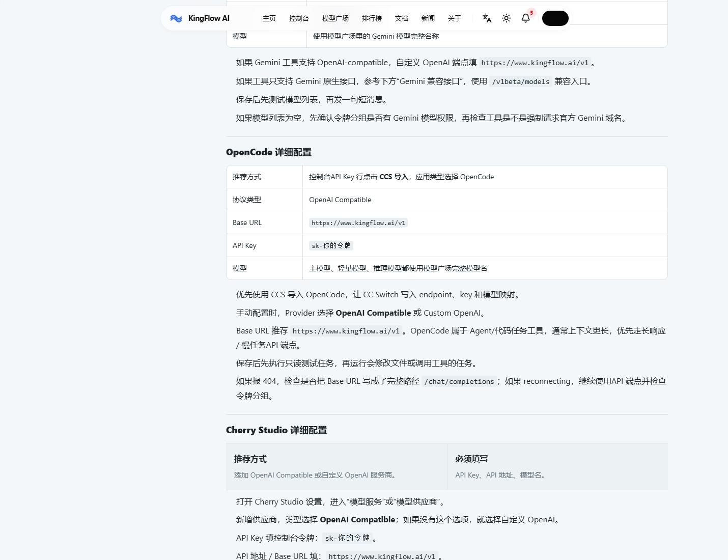The height and width of the screenshot is (560, 728).
Task: Click the kingflow URL in Gemini paragraph
Action: [x=535, y=63]
